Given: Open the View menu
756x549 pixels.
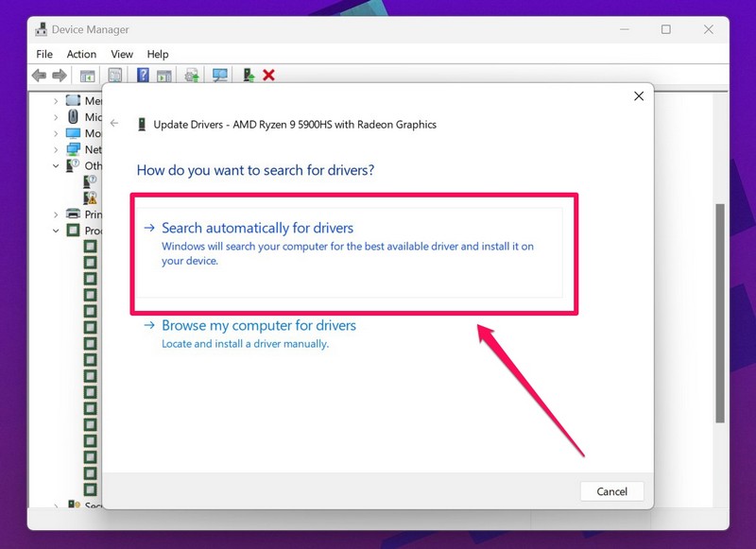Looking at the screenshot, I should tap(122, 55).
